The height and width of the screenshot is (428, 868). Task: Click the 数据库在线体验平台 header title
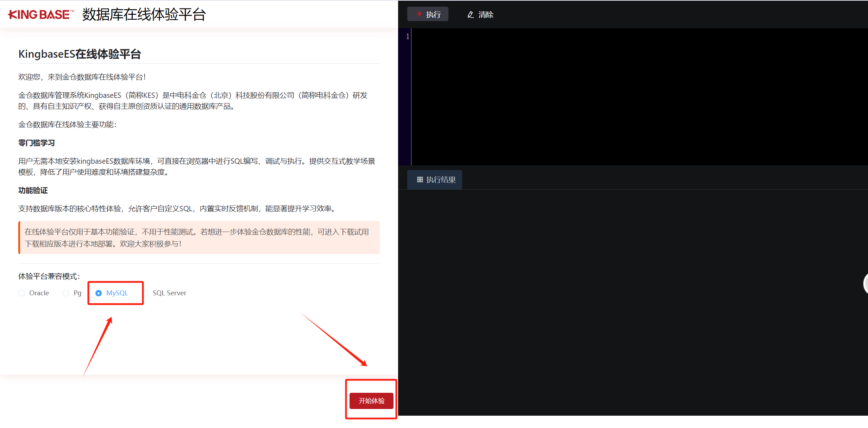tap(144, 14)
